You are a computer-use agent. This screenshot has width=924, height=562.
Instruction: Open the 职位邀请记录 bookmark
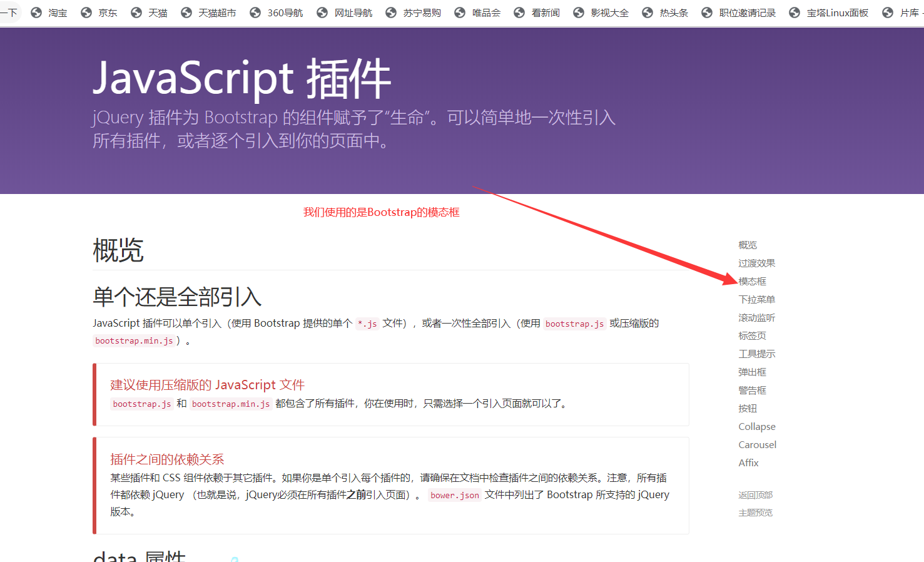[x=748, y=13]
